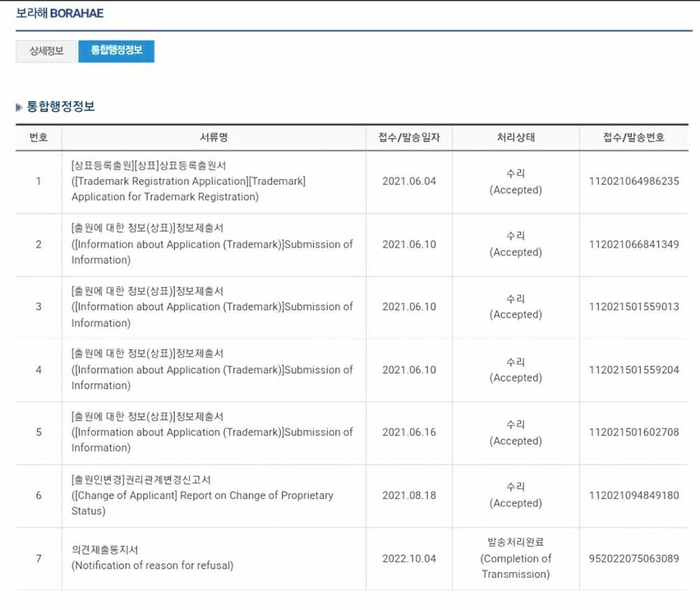
Task: Click the 발송처리완료 Completion of Transmission status
Action: click(516, 558)
